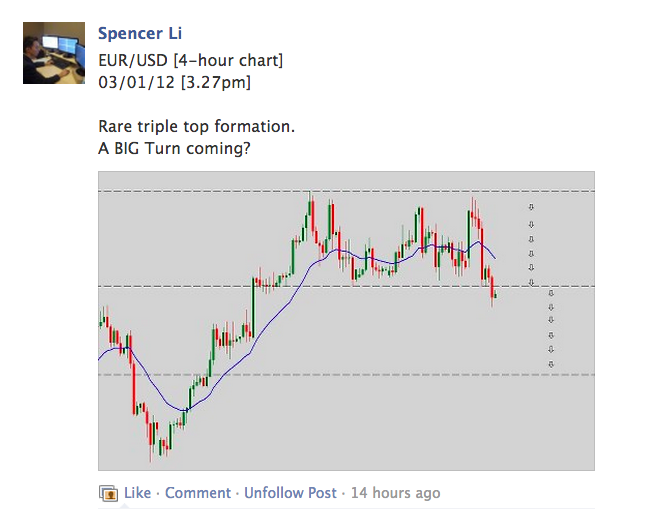This screenshot has height=509, width=655.
Task: Click the 'Rare triple top formation' text
Action: (197, 128)
